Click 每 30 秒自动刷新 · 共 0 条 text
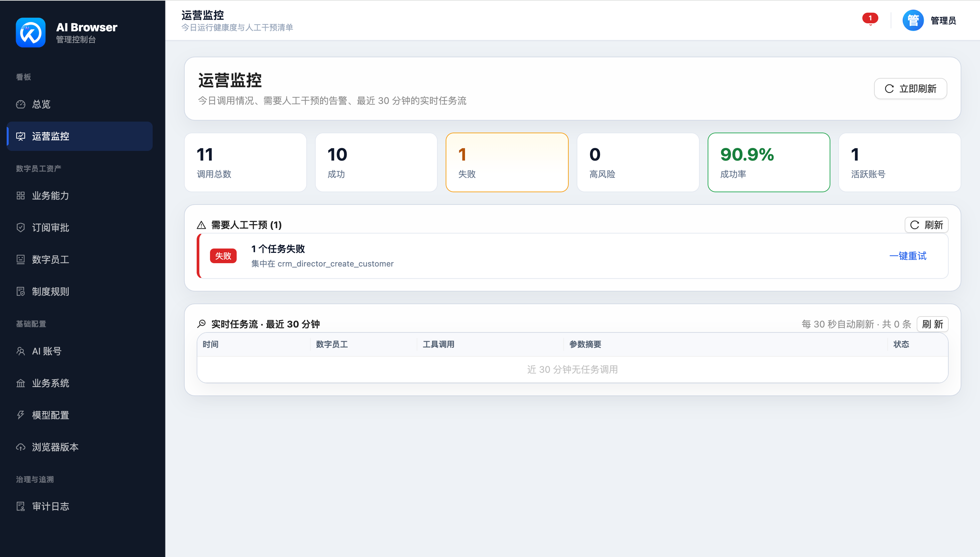 (x=856, y=324)
